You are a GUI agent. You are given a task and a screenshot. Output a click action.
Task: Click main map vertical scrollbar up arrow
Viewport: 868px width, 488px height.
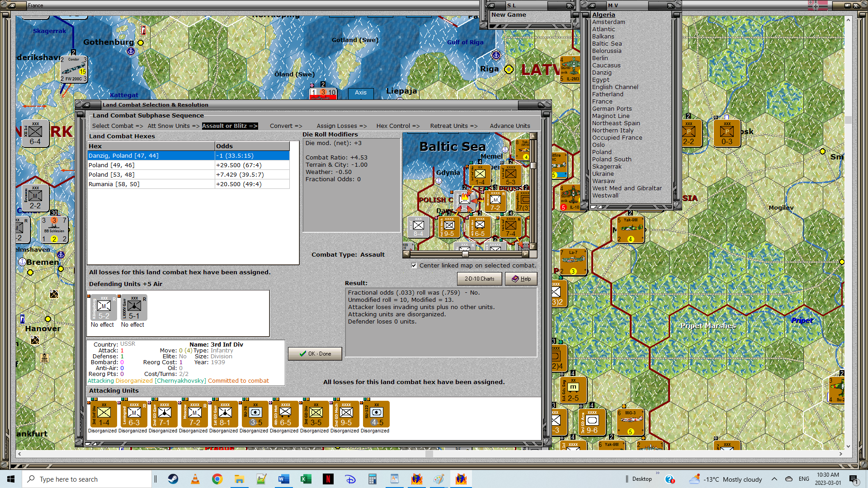click(848, 20)
